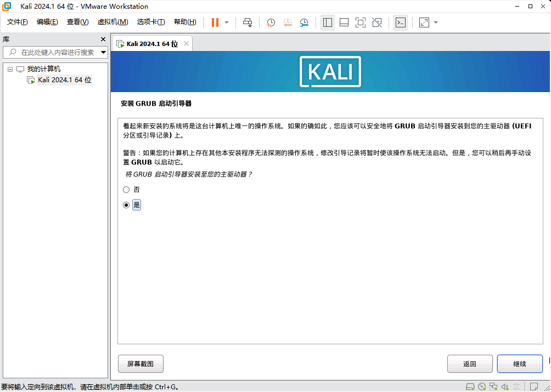Click the CD/DVD drive status icon
The height and width of the screenshot is (392, 551).
[482, 387]
